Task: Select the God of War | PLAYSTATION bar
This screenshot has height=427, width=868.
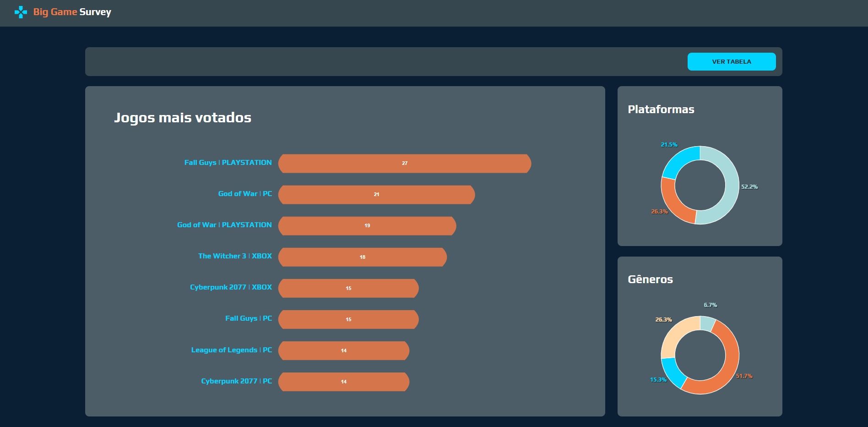Action: pyautogui.click(x=367, y=225)
